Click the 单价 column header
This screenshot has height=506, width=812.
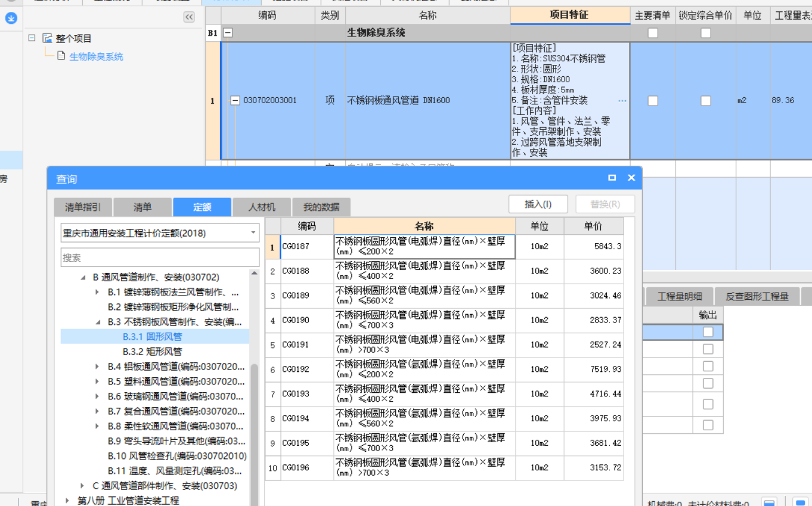tap(593, 226)
